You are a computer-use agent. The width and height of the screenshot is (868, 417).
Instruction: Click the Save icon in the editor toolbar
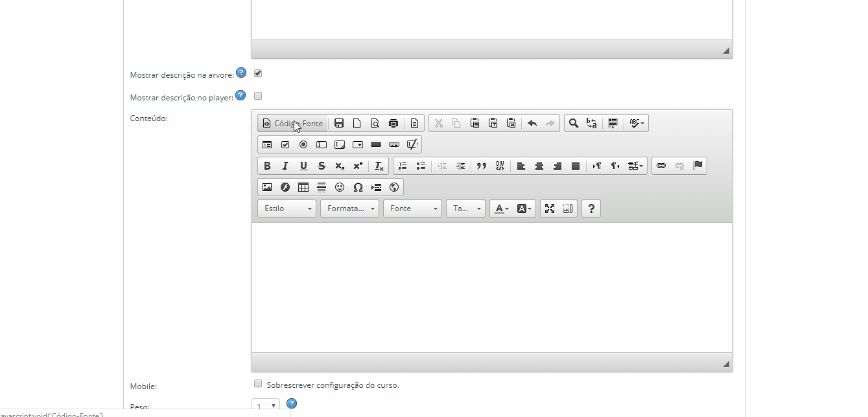coord(339,123)
